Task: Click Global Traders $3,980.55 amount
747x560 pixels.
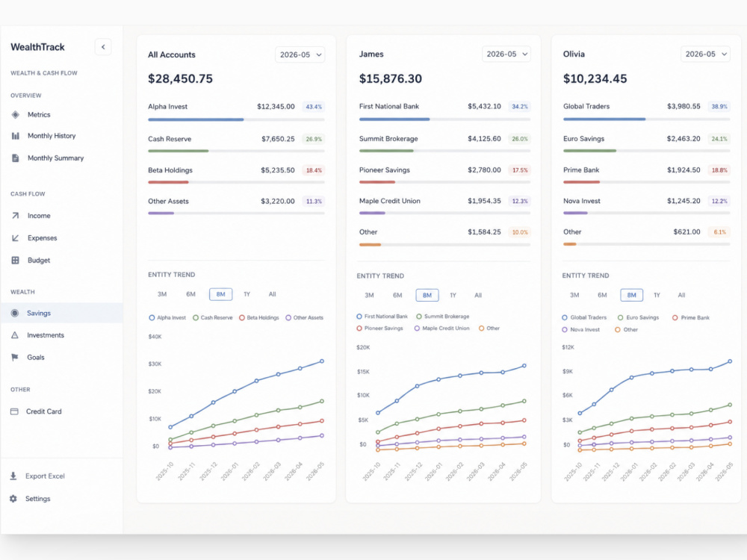Action: click(x=684, y=106)
